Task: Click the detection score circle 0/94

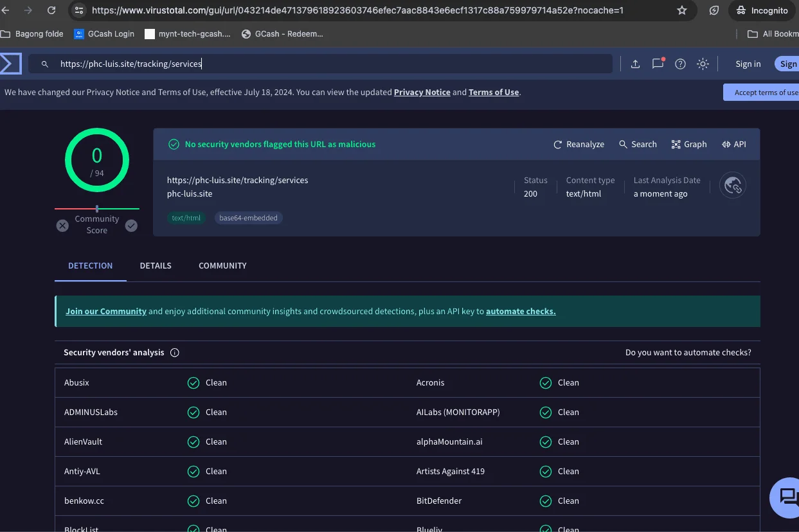Action: [x=97, y=160]
